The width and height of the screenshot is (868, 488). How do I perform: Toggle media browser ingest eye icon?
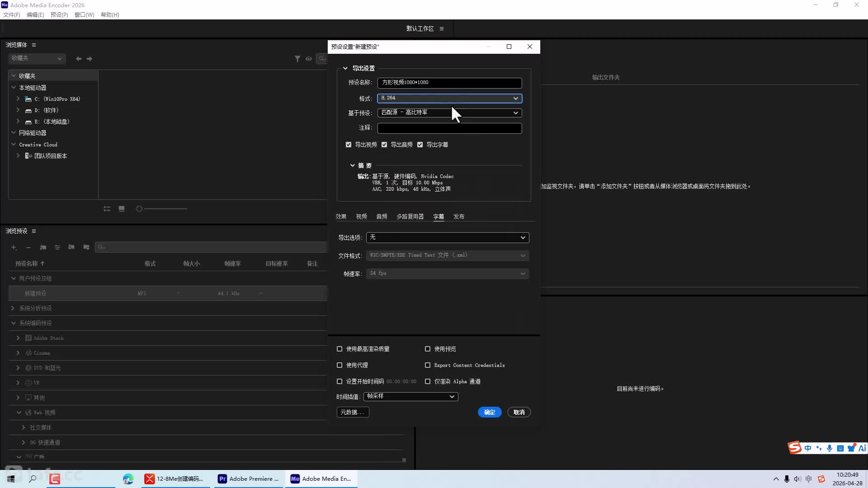click(309, 59)
